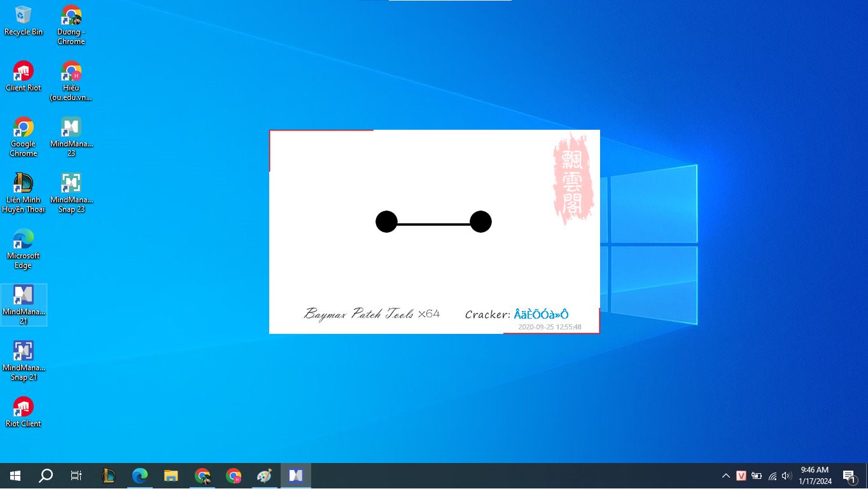Click the File Explorer taskbar icon
Image resolution: width=868 pixels, height=491 pixels.
(x=171, y=476)
